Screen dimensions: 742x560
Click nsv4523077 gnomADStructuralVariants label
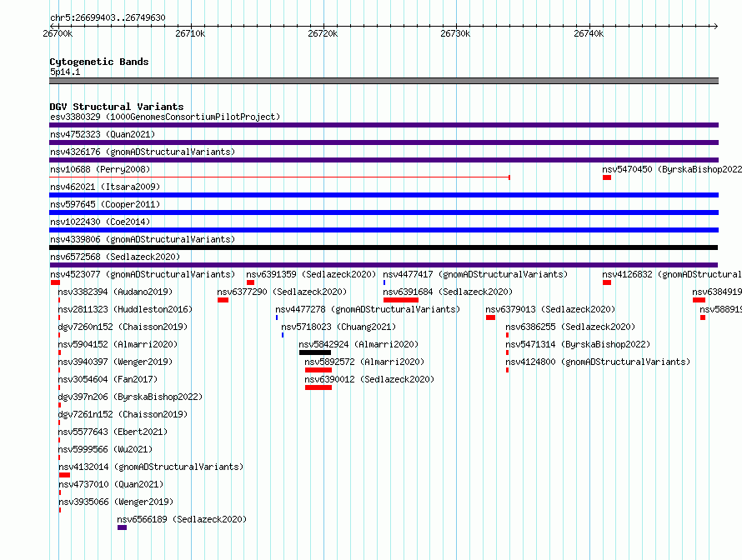click(x=143, y=274)
